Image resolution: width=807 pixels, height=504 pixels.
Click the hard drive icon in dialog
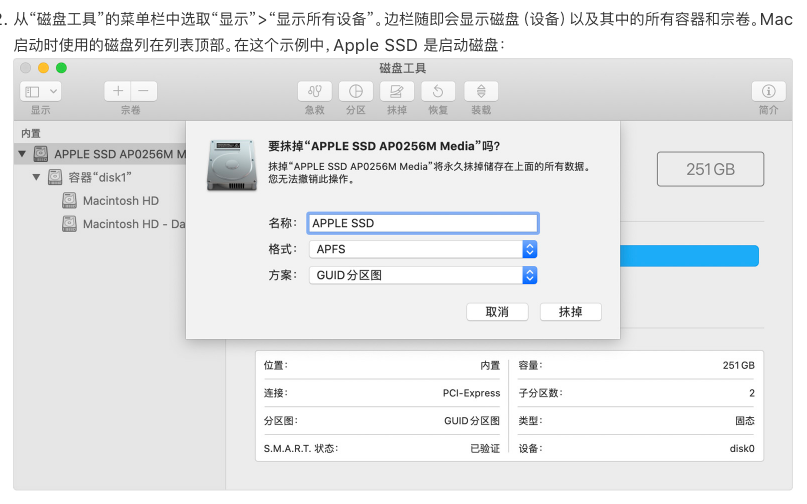point(232,165)
